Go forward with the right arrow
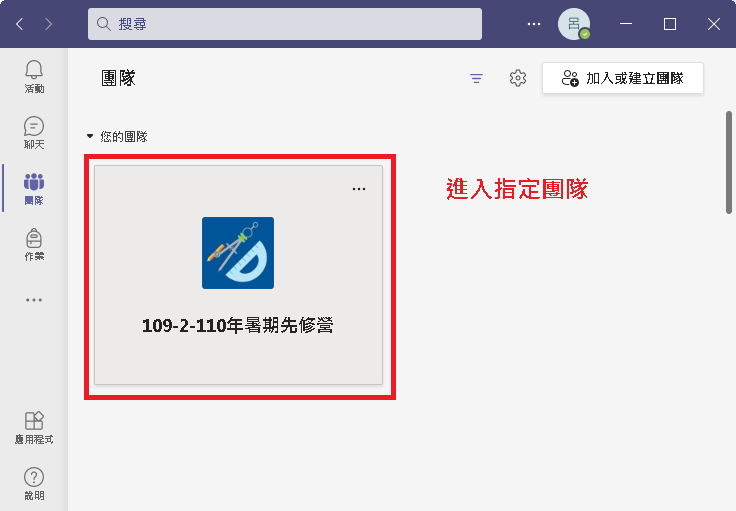Screen dimensions: 736x511 (x=50, y=24)
